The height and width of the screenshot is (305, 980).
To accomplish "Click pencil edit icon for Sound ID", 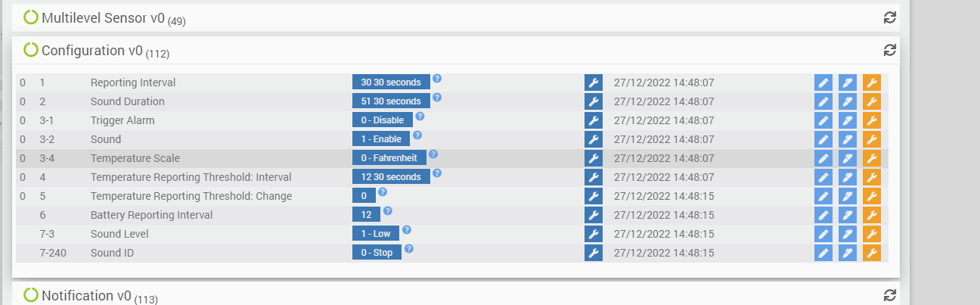I will point(823,253).
